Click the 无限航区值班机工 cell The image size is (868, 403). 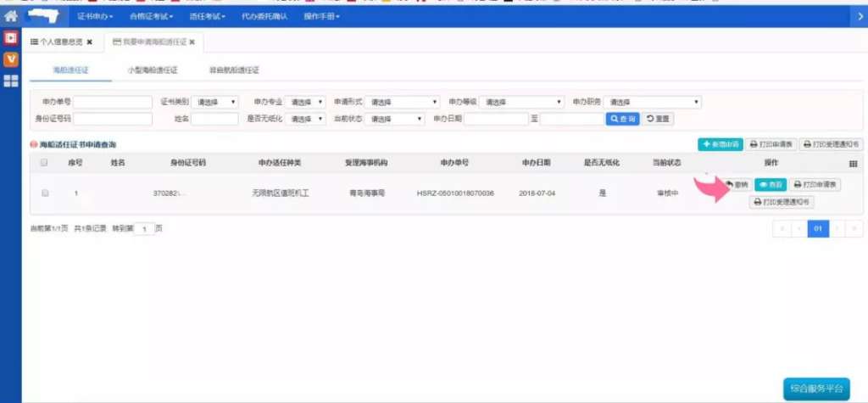(280, 193)
